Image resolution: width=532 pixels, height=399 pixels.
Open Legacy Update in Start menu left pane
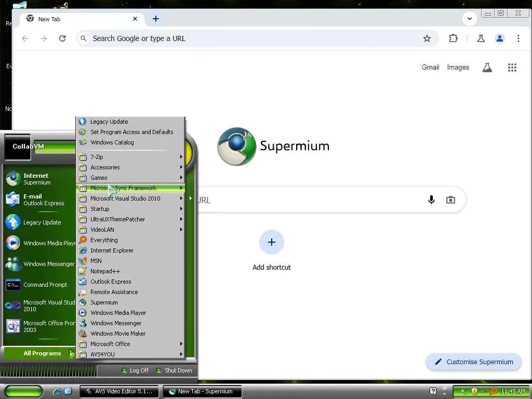(39, 222)
